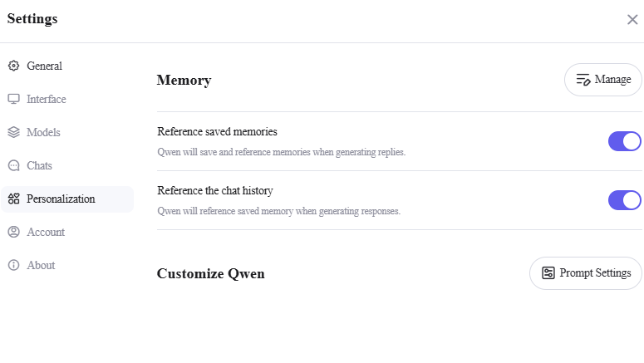This screenshot has width=644, height=363.
Task: Click the General gear icon
Action: coord(13,66)
